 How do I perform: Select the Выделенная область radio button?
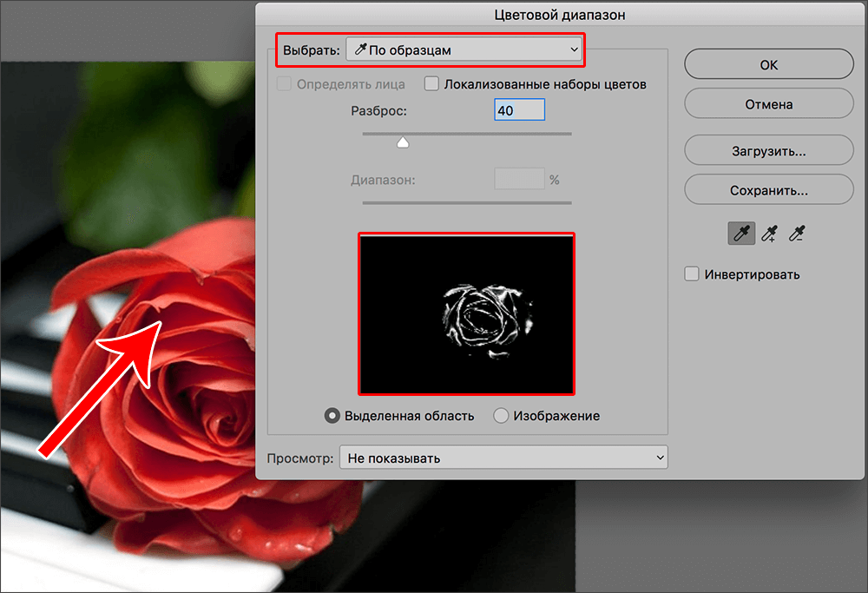coord(332,416)
